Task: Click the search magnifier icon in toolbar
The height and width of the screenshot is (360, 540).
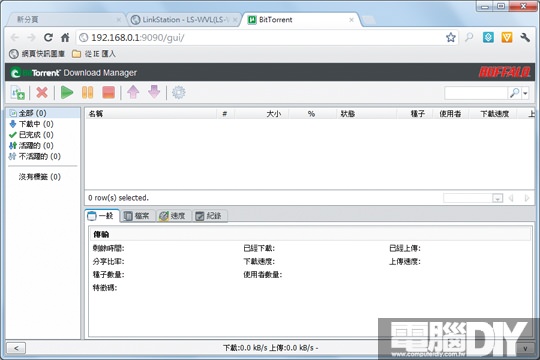Action: (x=515, y=93)
